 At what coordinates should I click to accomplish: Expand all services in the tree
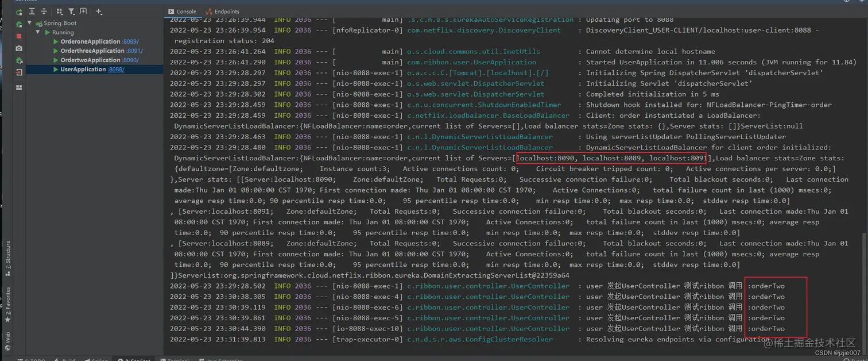[32, 11]
